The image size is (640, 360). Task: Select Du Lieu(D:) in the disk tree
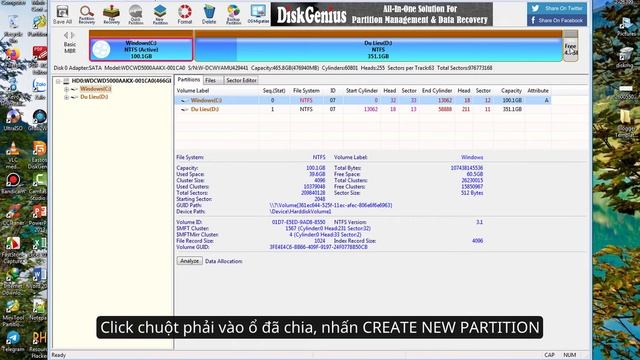(94, 97)
